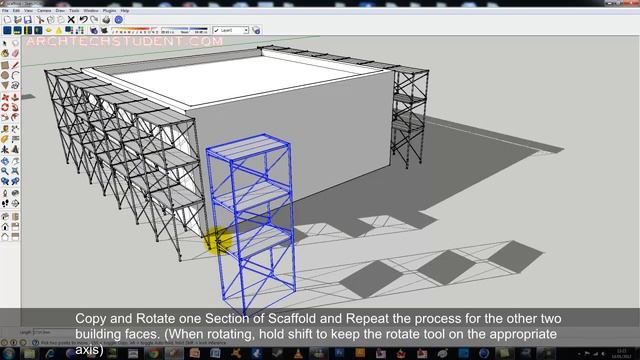This screenshot has width=640, height=360.
Task: Select the Protractor tool
Action: click(5, 140)
